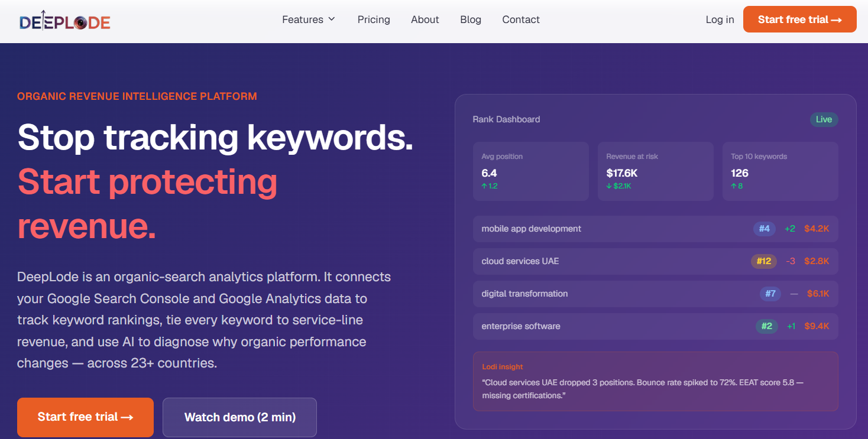Click the DeepLode logo

coord(64,22)
